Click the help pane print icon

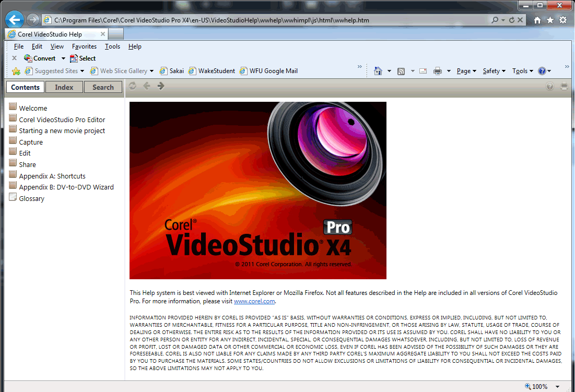tap(564, 86)
